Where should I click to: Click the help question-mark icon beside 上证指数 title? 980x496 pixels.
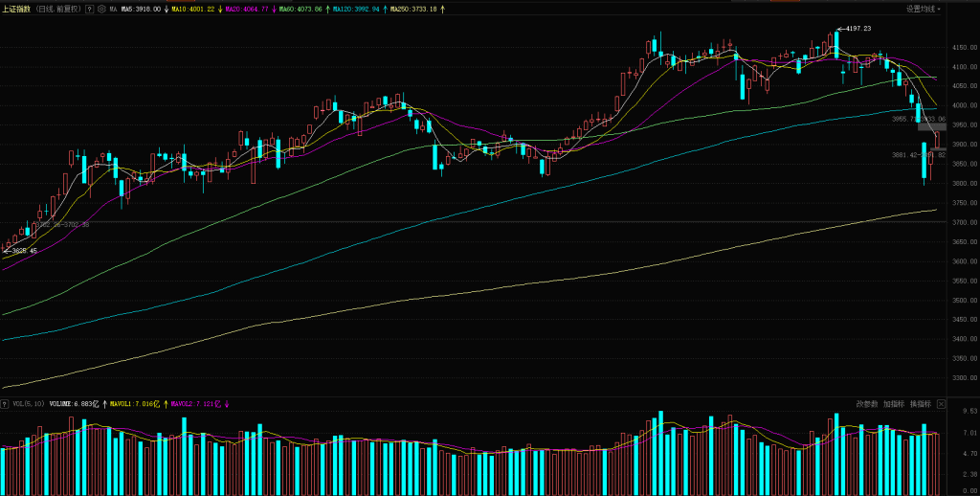coord(89,9)
